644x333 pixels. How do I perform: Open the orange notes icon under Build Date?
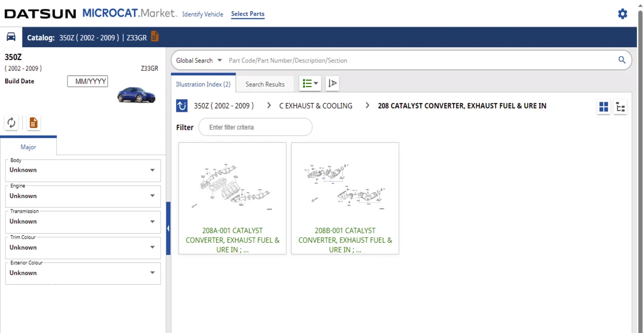(33, 123)
